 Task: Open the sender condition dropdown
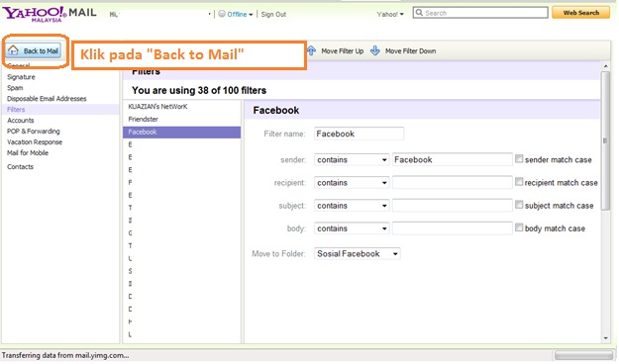point(352,159)
